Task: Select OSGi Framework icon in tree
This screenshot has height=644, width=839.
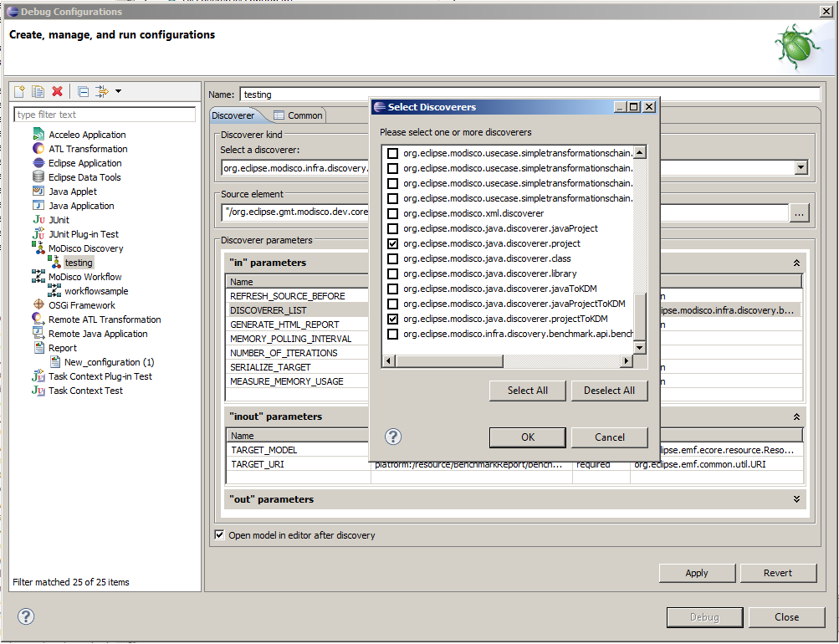Action: pyautogui.click(x=38, y=305)
